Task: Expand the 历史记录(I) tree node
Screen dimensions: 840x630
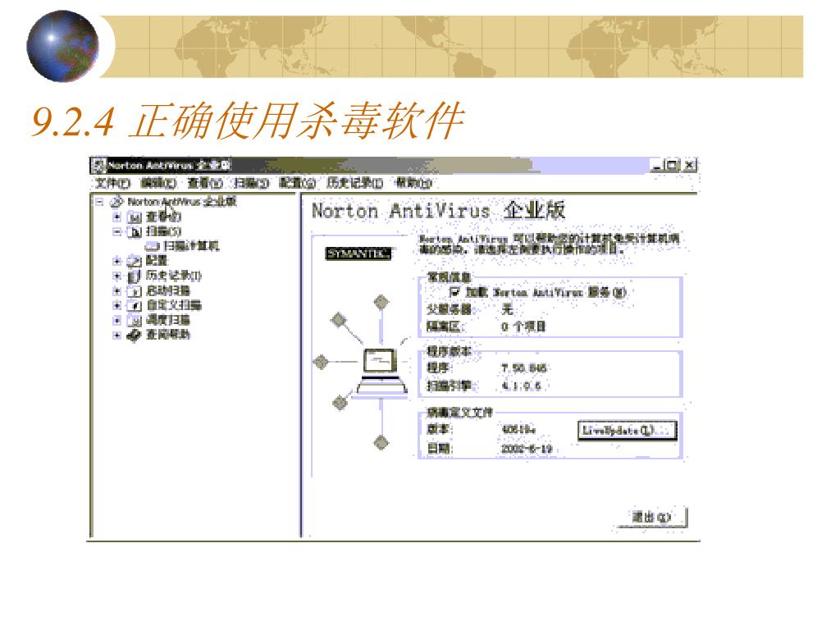Action: [116, 276]
